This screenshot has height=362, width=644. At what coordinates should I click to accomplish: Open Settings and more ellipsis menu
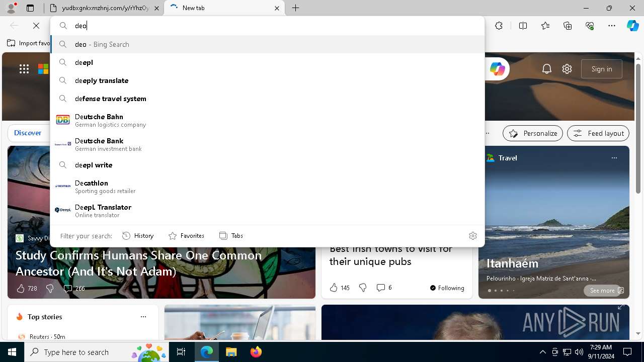click(x=612, y=26)
